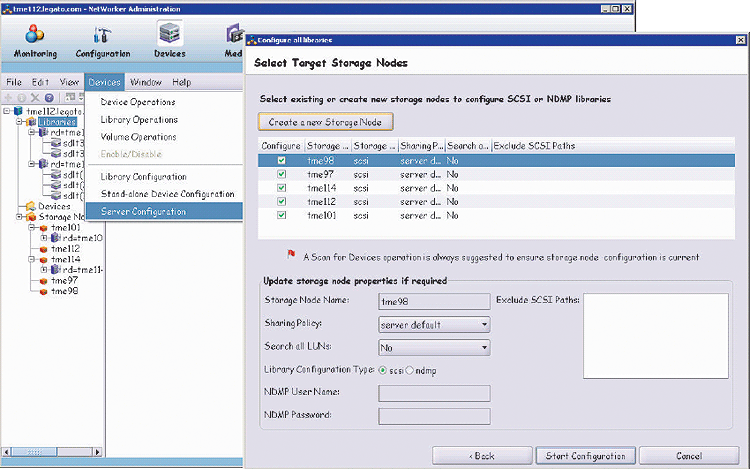Click the rd=tme10 library icon under tme101

pos(55,238)
